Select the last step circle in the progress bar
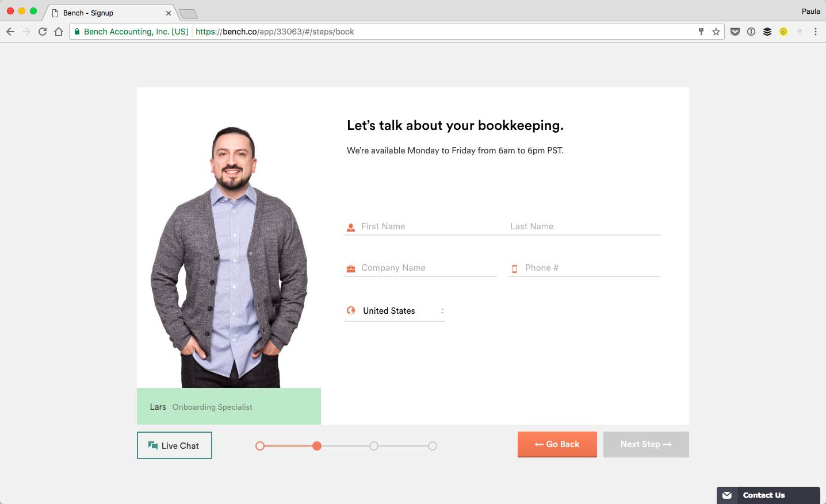This screenshot has width=826, height=504. tap(432, 445)
